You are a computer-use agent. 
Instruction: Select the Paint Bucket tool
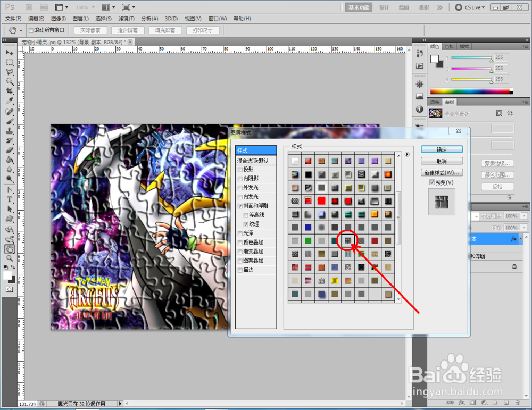10,160
